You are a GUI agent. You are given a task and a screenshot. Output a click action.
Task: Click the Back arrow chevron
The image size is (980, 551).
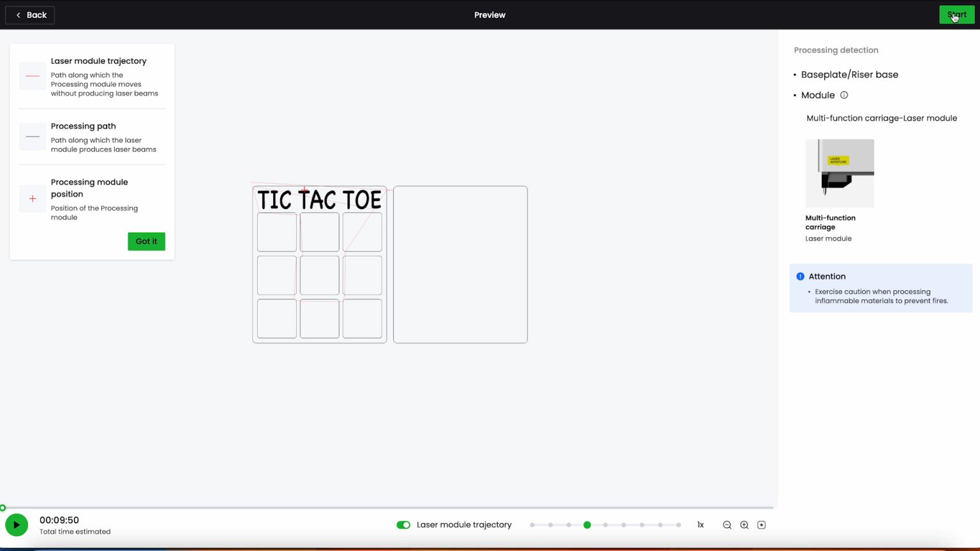[x=18, y=15]
